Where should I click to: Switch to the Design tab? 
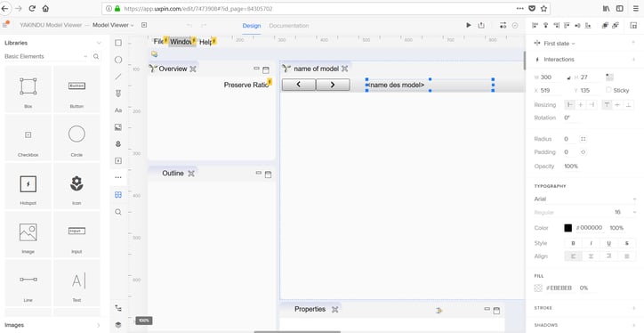[252, 26]
